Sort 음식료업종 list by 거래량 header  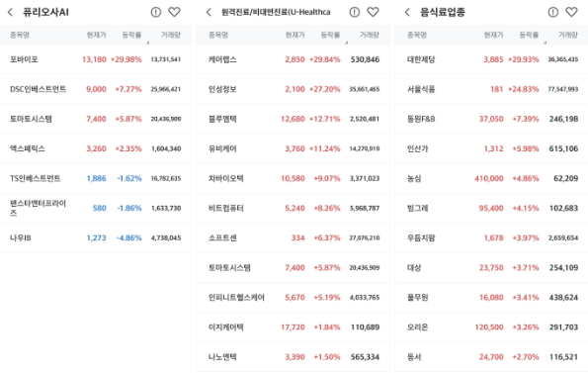point(568,35)
